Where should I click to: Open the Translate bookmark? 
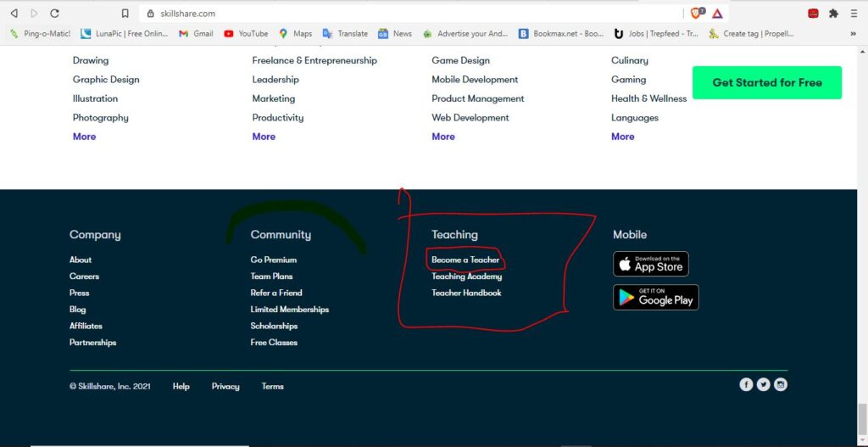click(x=345, y=34)
